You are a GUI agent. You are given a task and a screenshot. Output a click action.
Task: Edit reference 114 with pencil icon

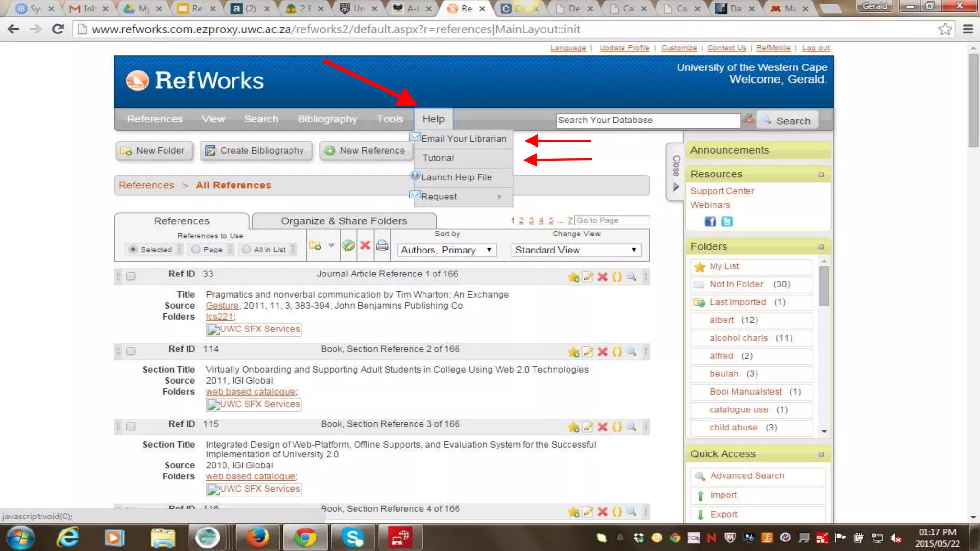pyautogui.click(x=588, y=352)
